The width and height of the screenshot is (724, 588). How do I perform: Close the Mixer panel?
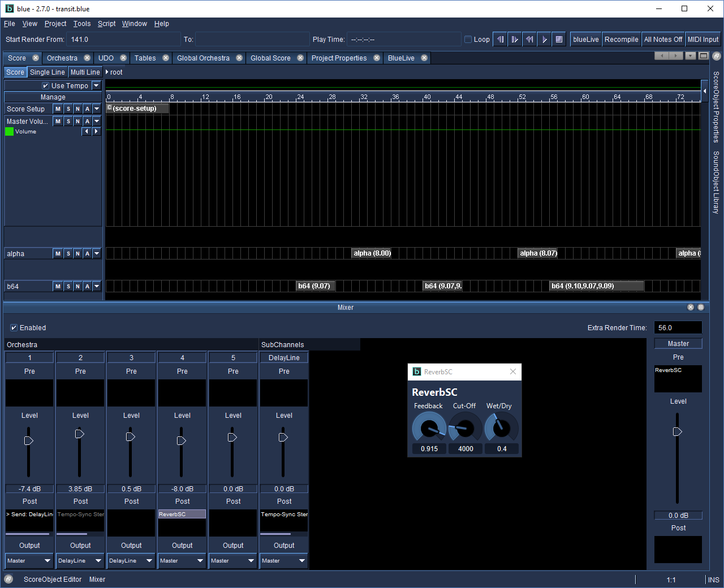click(690, 307)
